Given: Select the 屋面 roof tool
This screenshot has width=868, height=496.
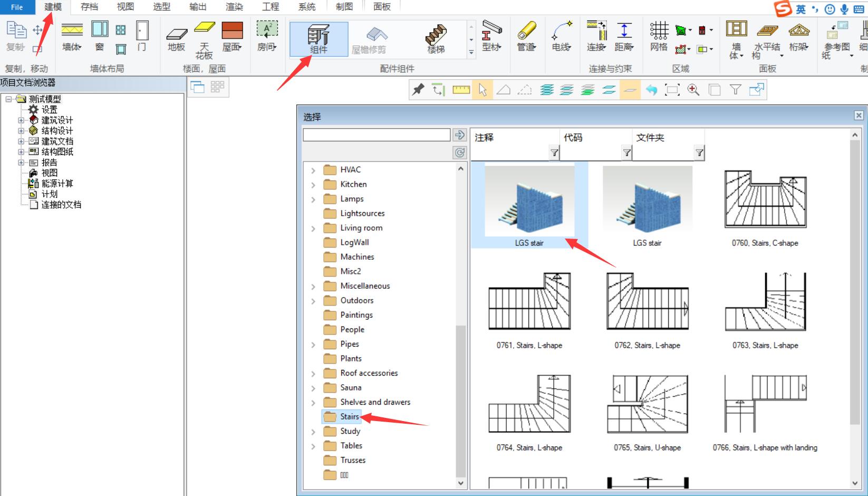Looking at the screenshot, I should tap(232, 36).
